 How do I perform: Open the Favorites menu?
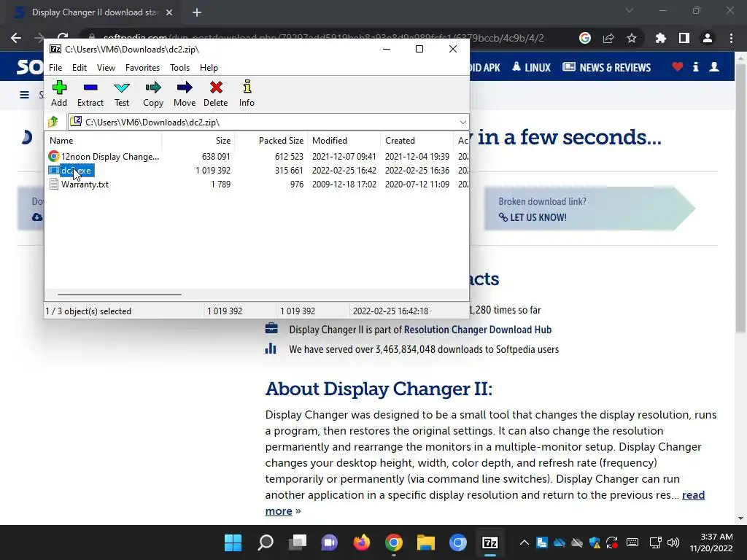(142, 68)
